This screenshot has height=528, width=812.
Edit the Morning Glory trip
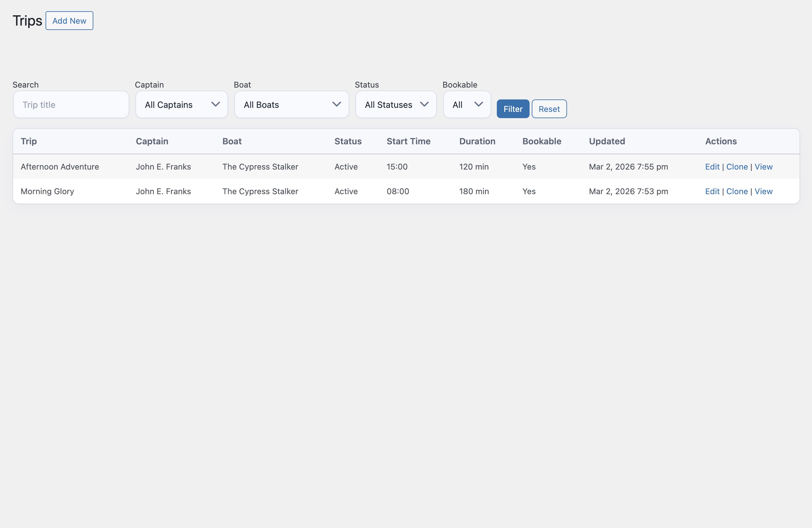pyautogui.click(x=712, y=191)
